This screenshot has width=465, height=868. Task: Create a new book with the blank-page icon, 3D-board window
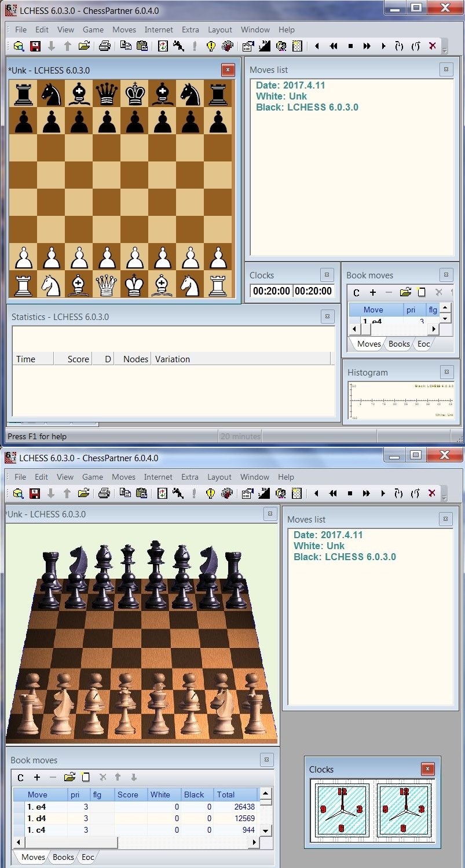pos(86,778)
